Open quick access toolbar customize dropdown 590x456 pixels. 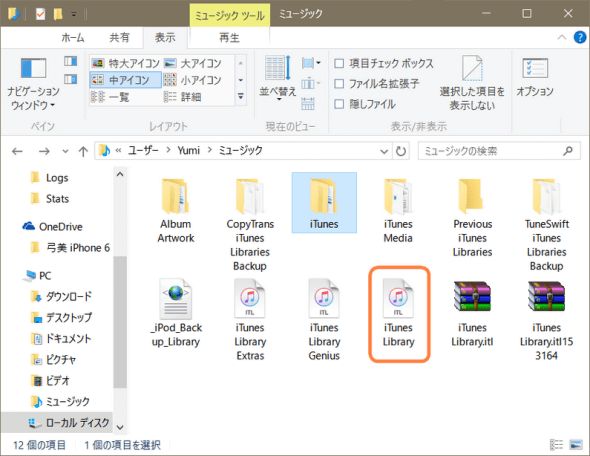74,14
